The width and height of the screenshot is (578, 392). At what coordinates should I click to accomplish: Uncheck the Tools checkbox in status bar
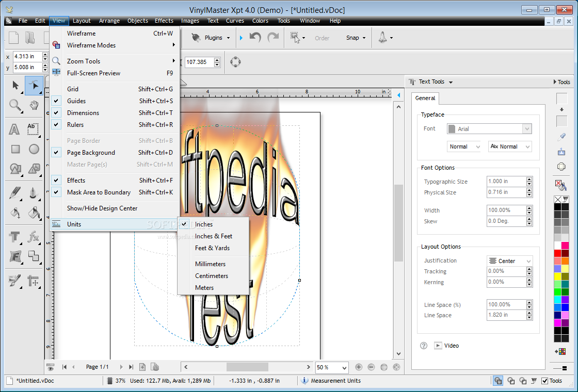click(544, 381)
